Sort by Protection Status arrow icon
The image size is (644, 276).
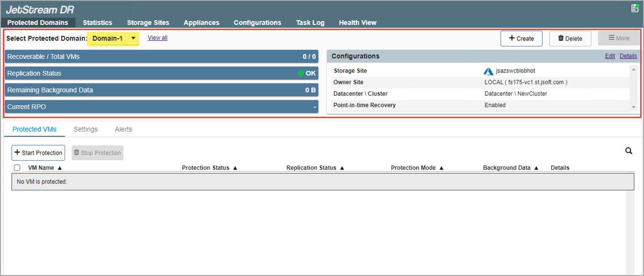235,168
